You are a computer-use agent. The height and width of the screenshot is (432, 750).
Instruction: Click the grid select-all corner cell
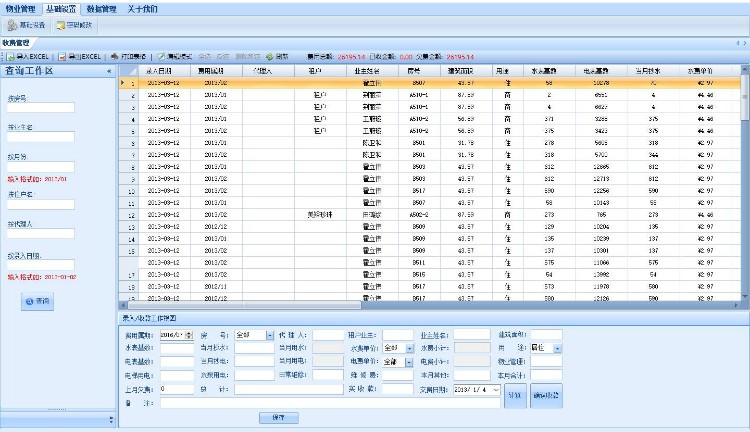[128, 70]
